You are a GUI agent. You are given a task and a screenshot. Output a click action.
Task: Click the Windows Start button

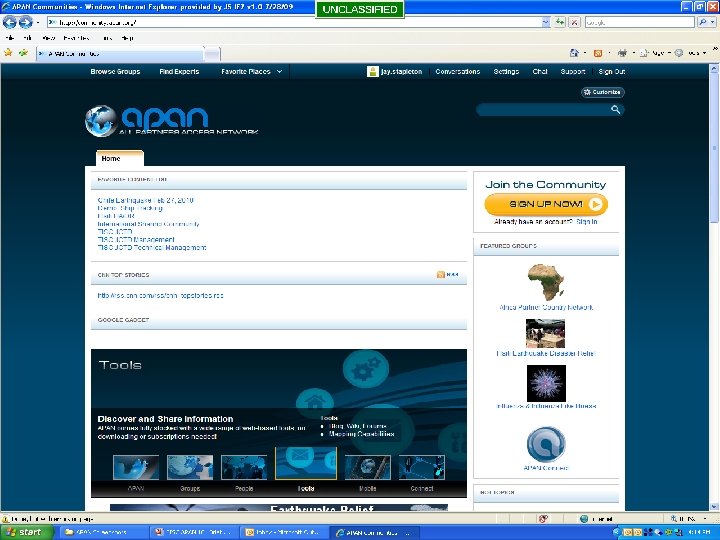[26, 532]
